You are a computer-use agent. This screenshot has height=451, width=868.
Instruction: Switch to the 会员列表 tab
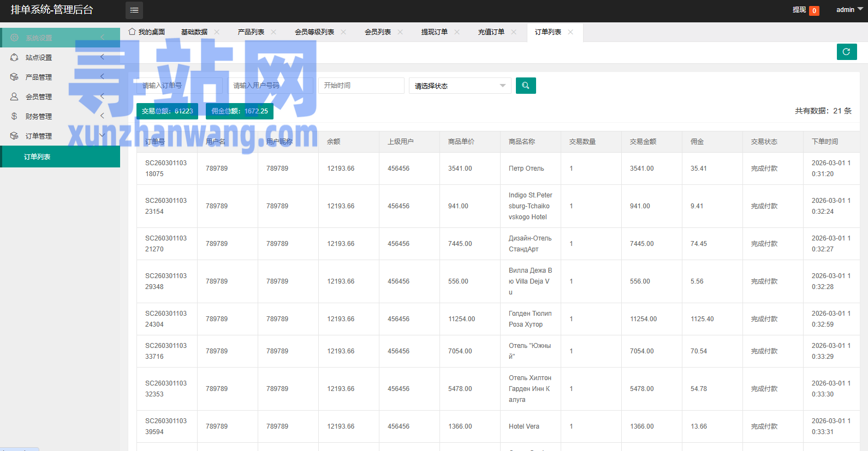378,32
